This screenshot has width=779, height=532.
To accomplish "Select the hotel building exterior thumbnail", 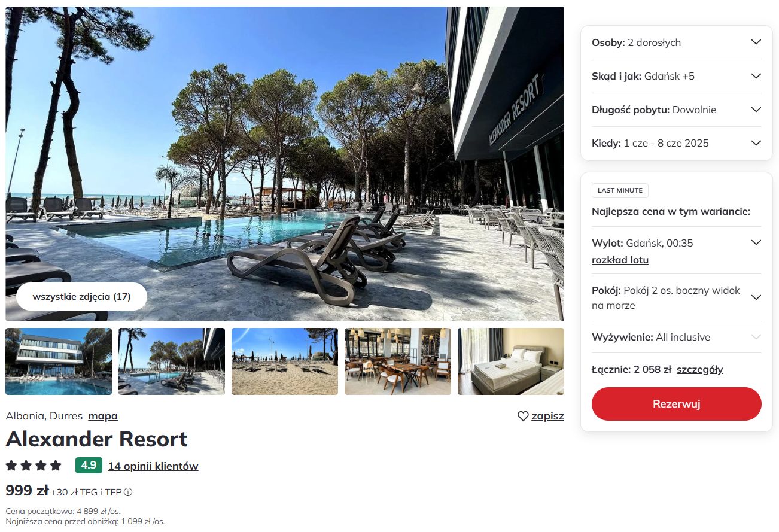I will coord(59,361).
